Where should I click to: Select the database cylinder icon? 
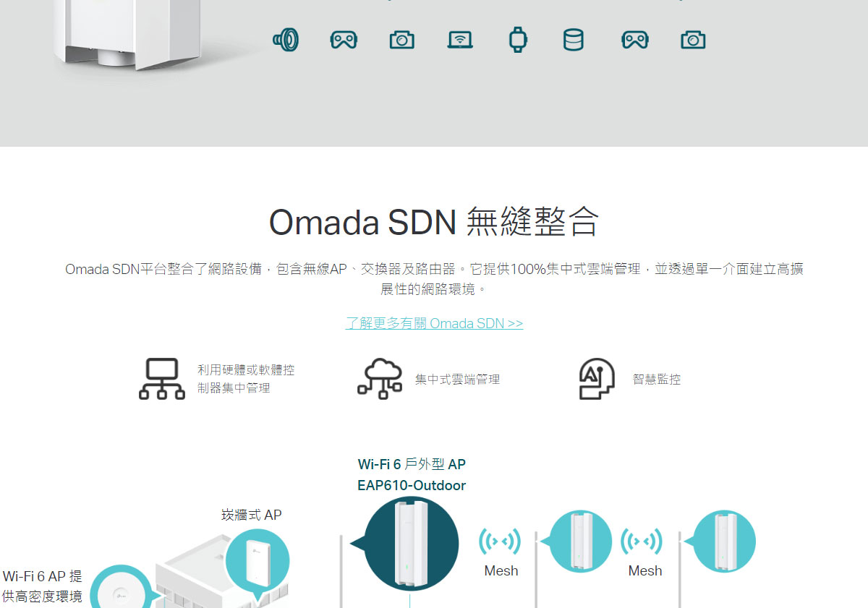click(x=573, y=39)
